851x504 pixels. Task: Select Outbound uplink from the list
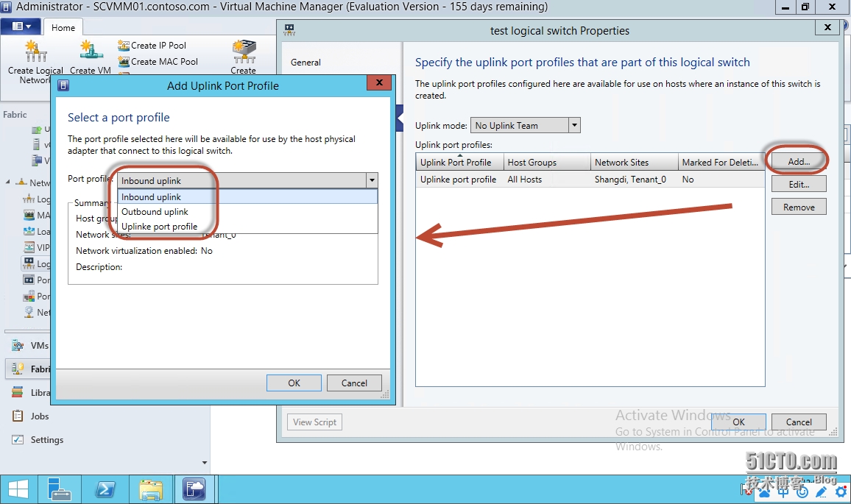coord(247,212)
